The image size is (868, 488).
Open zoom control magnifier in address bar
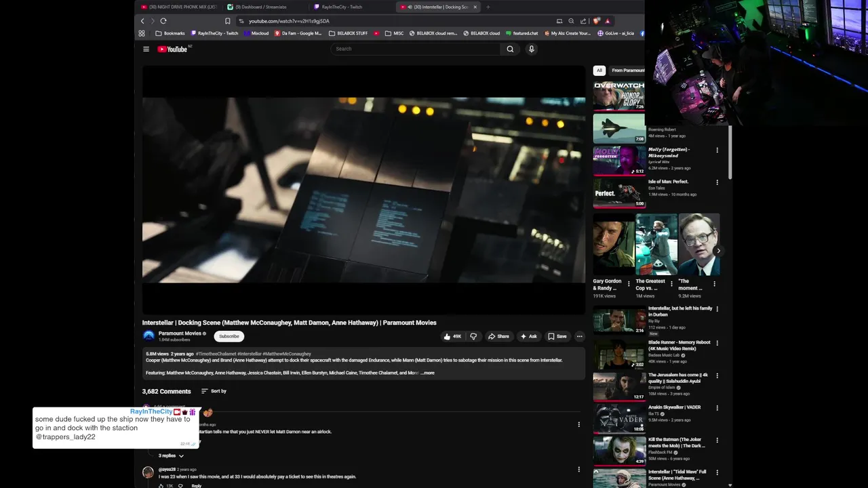[571, 21]
